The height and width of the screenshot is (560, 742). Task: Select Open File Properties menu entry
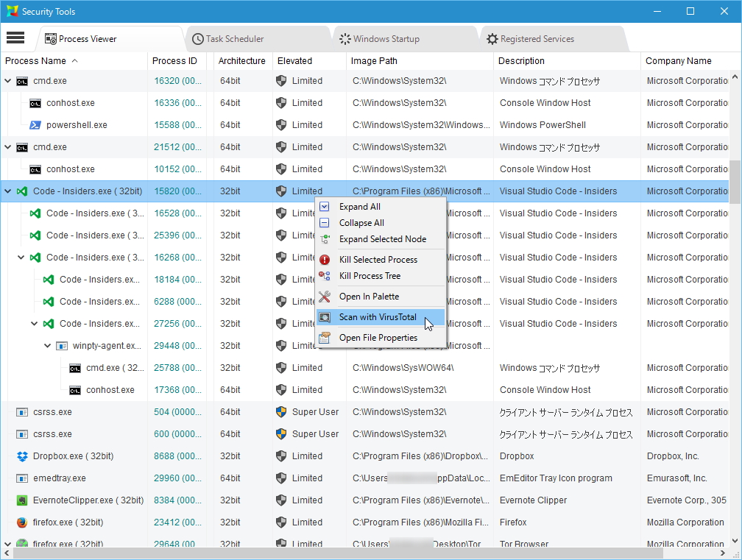point(381,338)
